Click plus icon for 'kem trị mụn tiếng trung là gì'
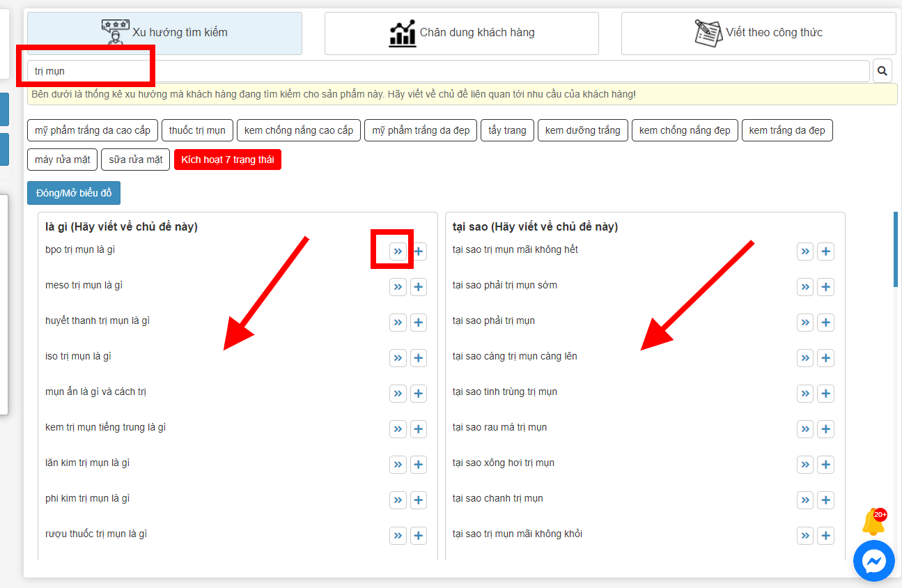Image resolution: width=902 pixels, height=588 pixels. click(419, 429)
